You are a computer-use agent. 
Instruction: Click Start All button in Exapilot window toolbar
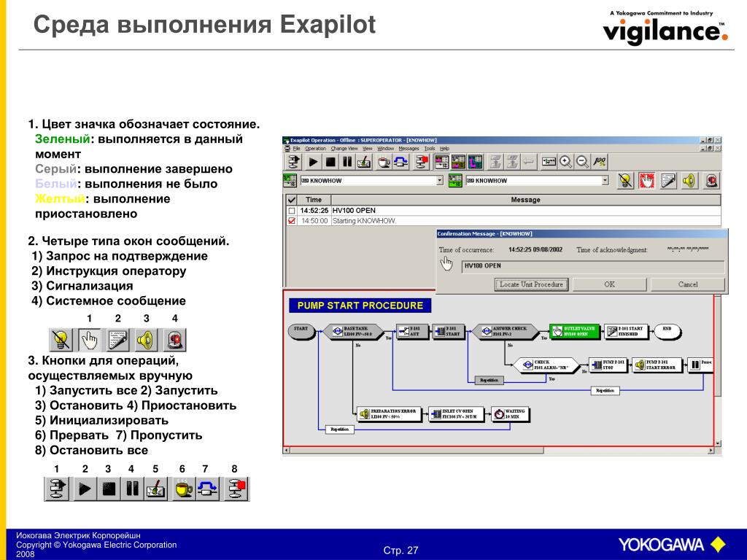click(x=294, y=163)
